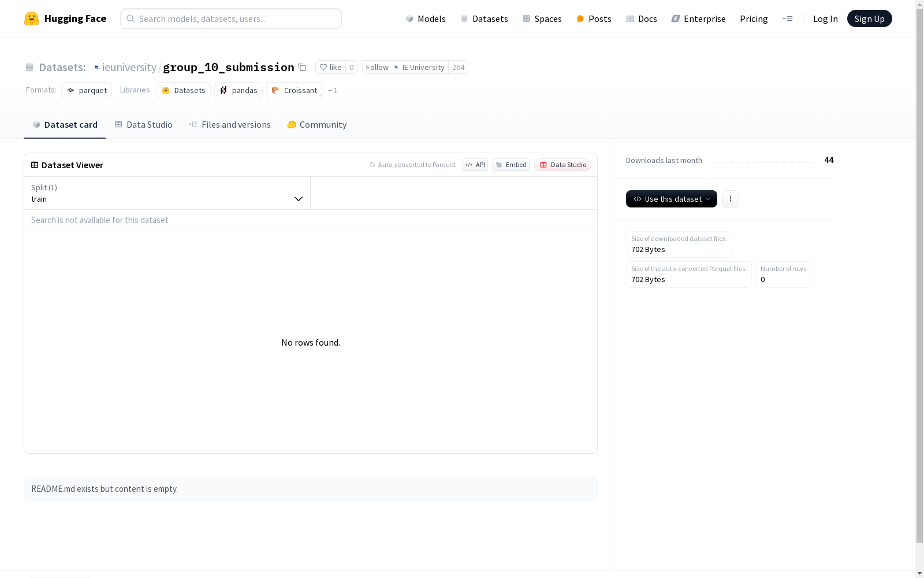The image size is (924, 578).
Task: Click the Log In link
Action: point(825,18)
